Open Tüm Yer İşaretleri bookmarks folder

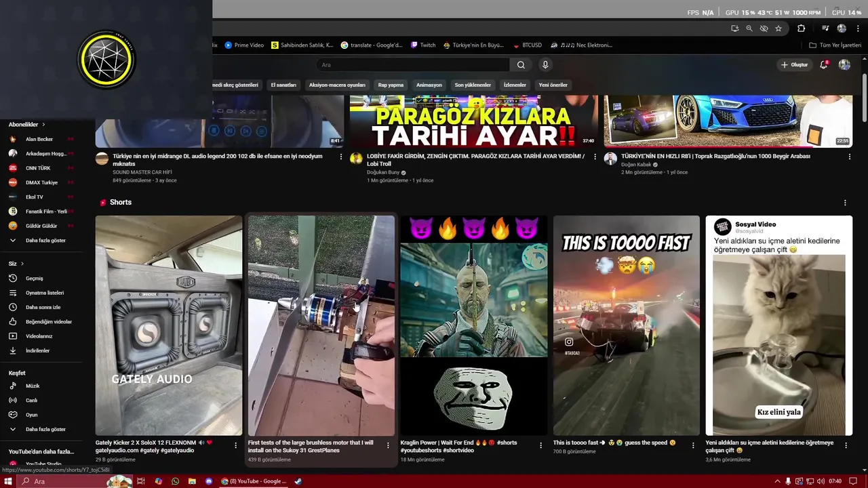[x=835, y=45]
